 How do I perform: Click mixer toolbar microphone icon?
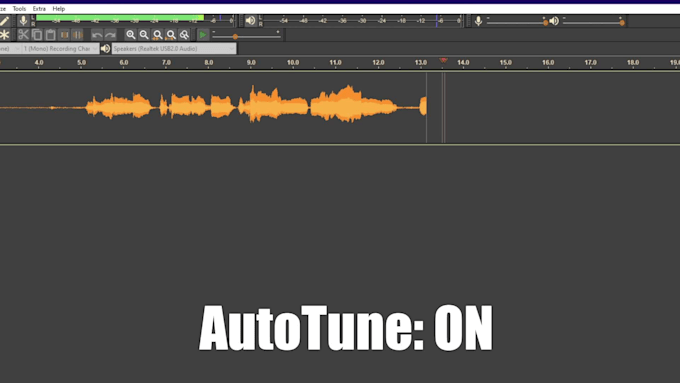coord(478,20)
